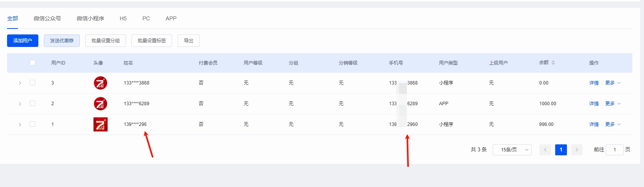
Task: Click the balance 996.00
Action: tap(546, 124)
